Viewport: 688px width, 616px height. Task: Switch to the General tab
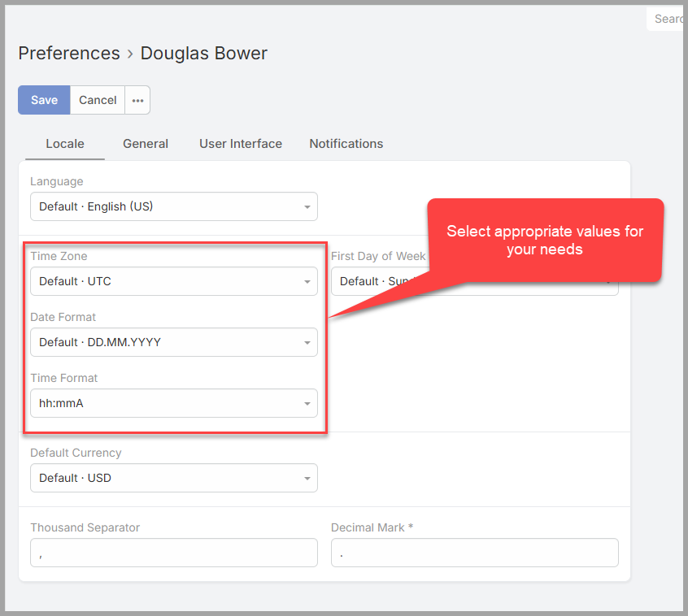pyautogui.click(x=146, y=144)
